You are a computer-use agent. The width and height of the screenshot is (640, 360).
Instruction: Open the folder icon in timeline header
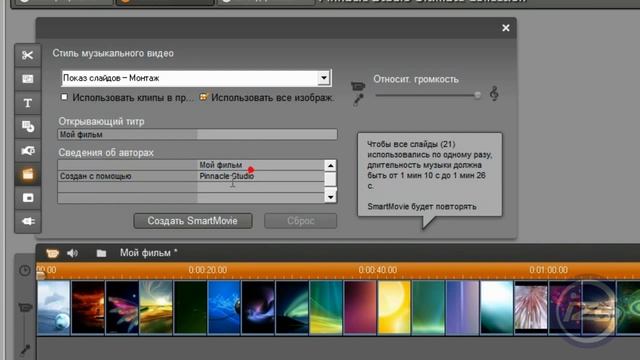101,253
